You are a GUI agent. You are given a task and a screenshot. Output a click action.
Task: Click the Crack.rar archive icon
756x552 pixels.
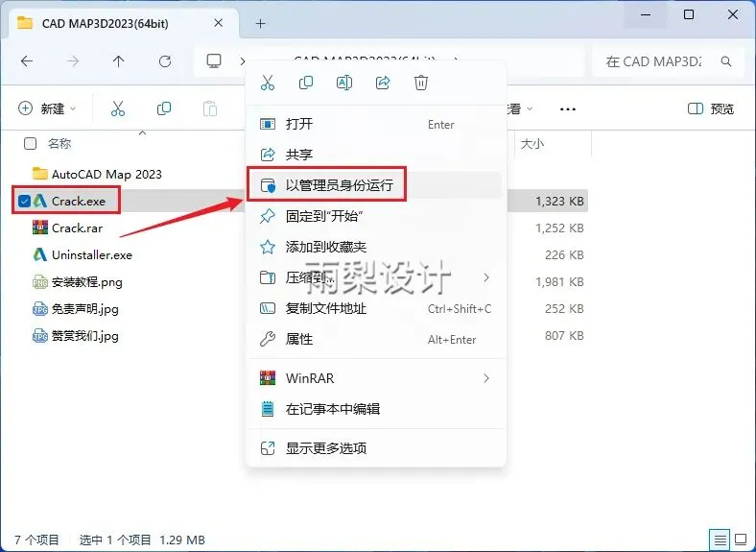(40, 228)
